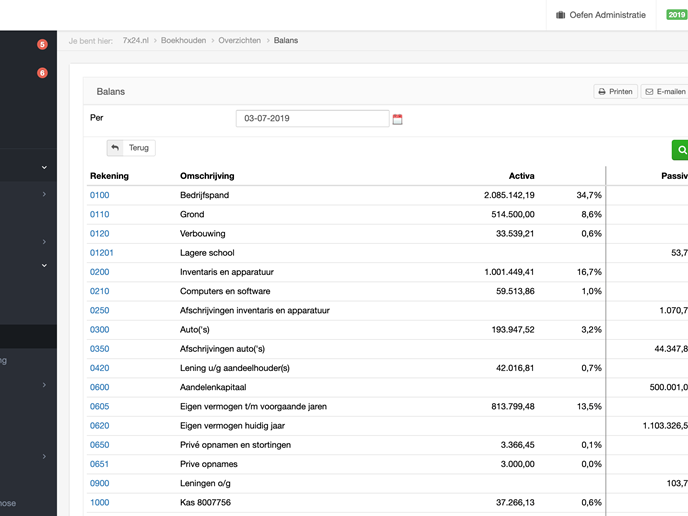Screen dimensions: 688x516
Task: Click the red notification badge showing 5
Action: 42,45
